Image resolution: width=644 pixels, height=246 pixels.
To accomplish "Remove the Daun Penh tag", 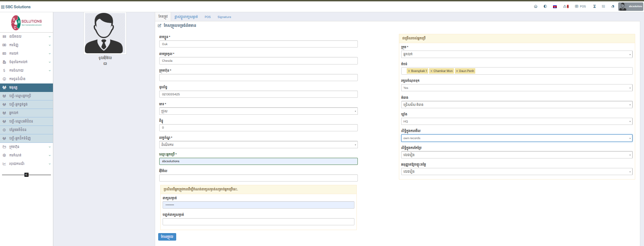I will (x=457, y=71).
